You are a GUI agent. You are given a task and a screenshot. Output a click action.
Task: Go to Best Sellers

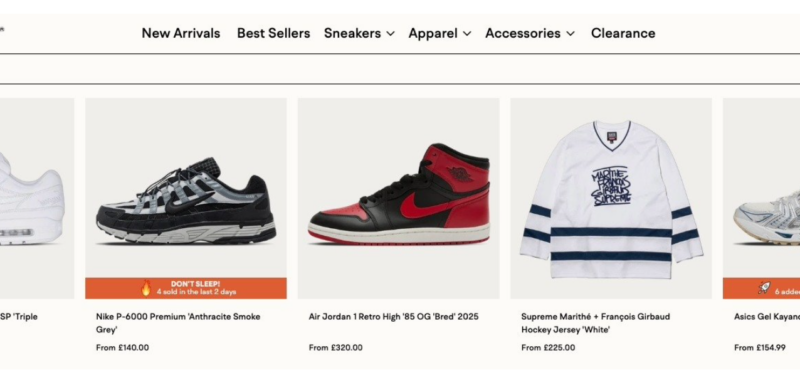(273, 33)
